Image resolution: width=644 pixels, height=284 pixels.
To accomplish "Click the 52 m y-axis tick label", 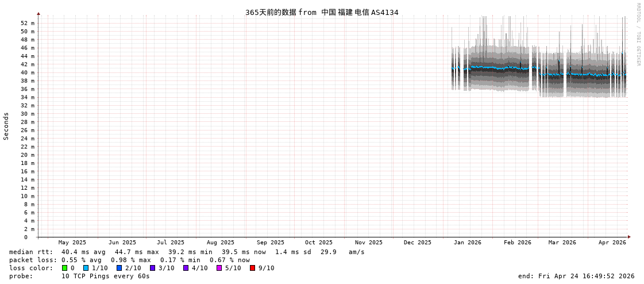I will (x=28, y=23).
